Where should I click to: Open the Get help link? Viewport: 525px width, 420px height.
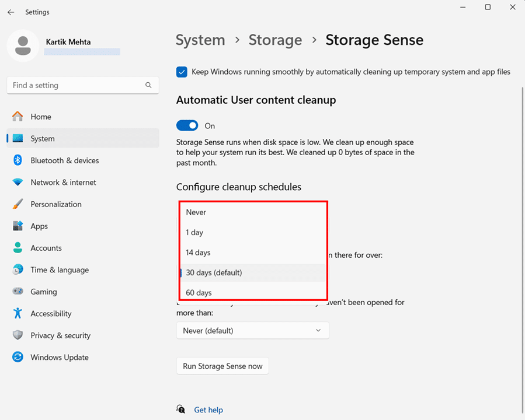point(208,409)
